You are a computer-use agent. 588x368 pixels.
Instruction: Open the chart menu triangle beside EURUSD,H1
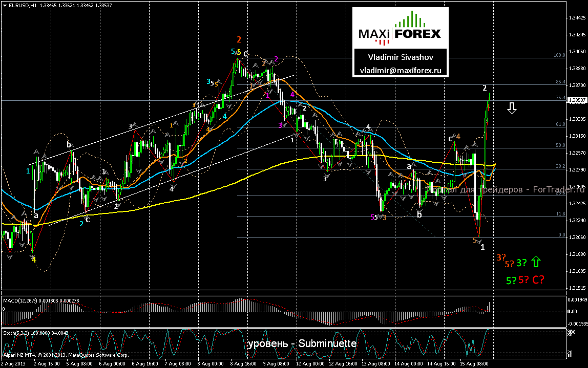coord(5,6)
